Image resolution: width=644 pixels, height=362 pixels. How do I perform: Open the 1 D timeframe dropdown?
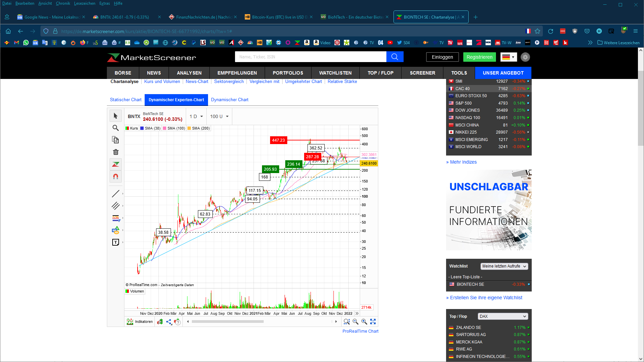196,116
